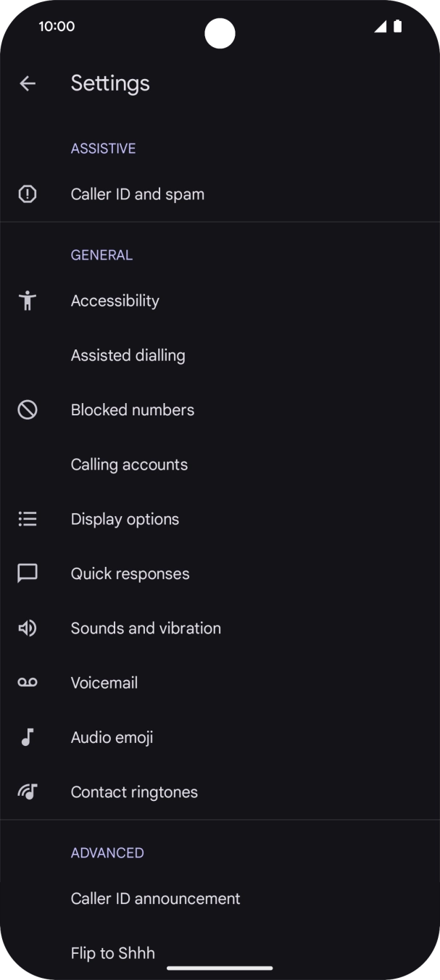440x980 pixels.
Task: Open Flip to Shhh settings
Action: [x=112, y=953]
